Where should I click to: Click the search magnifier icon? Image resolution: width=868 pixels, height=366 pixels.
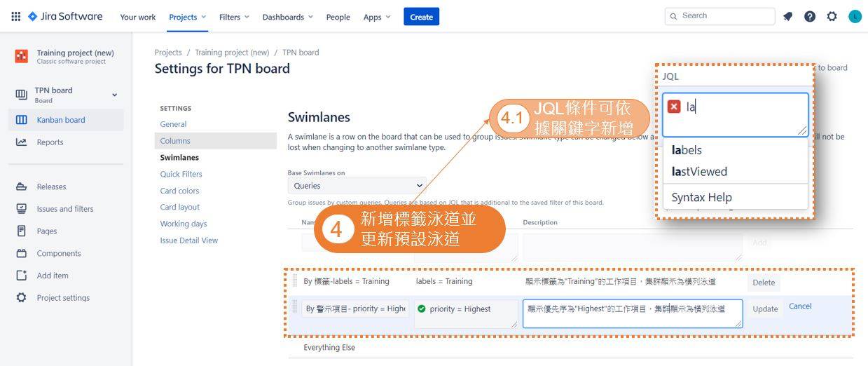[x=674, y=16]
